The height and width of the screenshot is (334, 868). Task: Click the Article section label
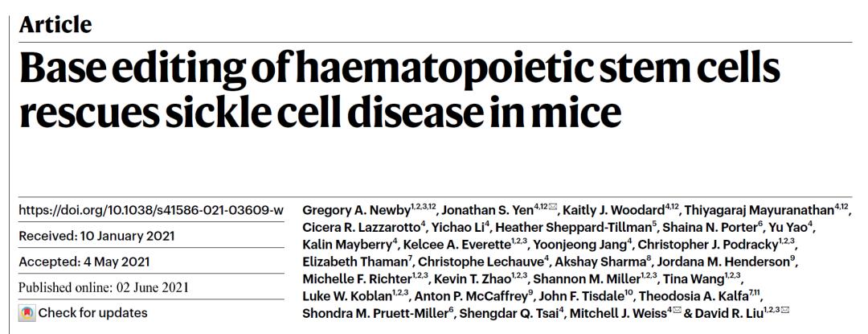55,25
